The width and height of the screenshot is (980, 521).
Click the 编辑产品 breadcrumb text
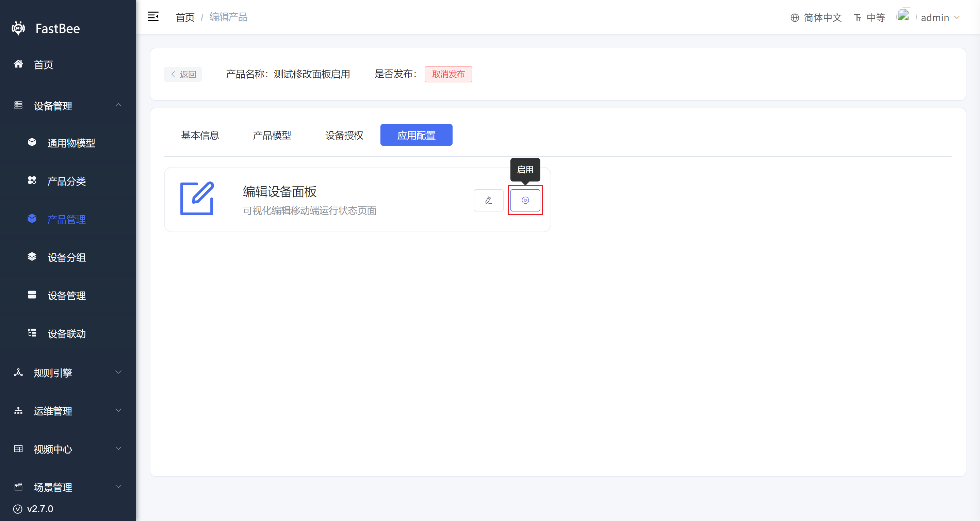tap(228, 17)
